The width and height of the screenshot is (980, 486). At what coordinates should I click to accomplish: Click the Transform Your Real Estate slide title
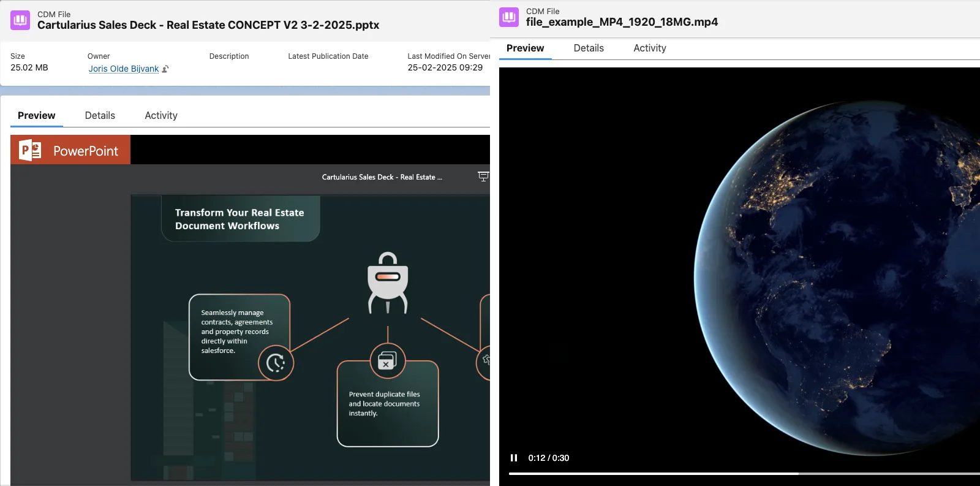pos(239,219)
